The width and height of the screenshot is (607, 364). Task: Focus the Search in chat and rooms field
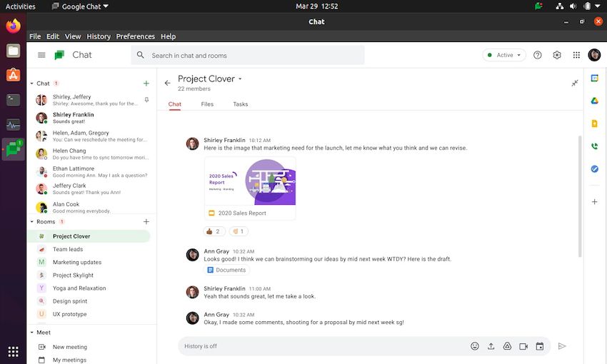point(248,56)
